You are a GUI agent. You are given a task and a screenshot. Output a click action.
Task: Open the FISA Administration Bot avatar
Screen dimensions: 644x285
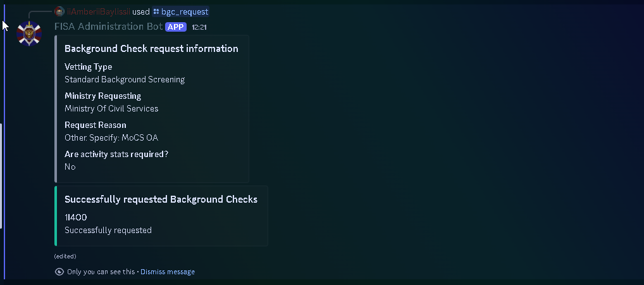point(28,34)
